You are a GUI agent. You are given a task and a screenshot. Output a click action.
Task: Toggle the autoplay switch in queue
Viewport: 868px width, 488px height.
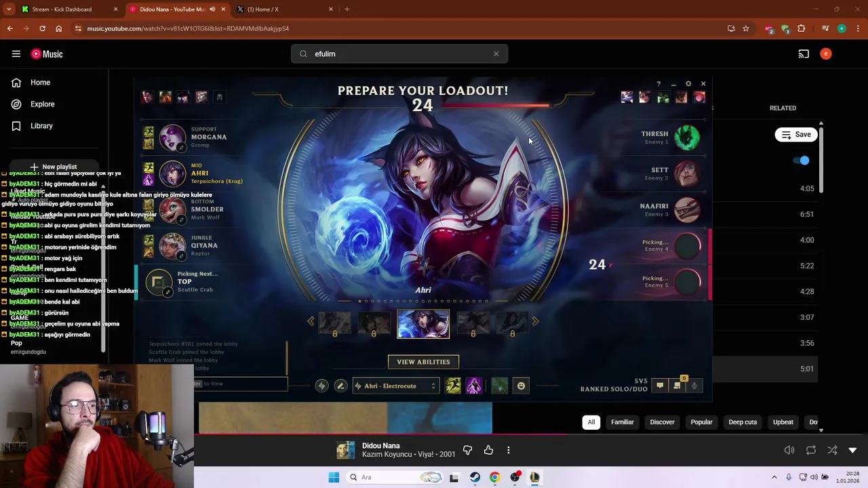coord(801,161)
